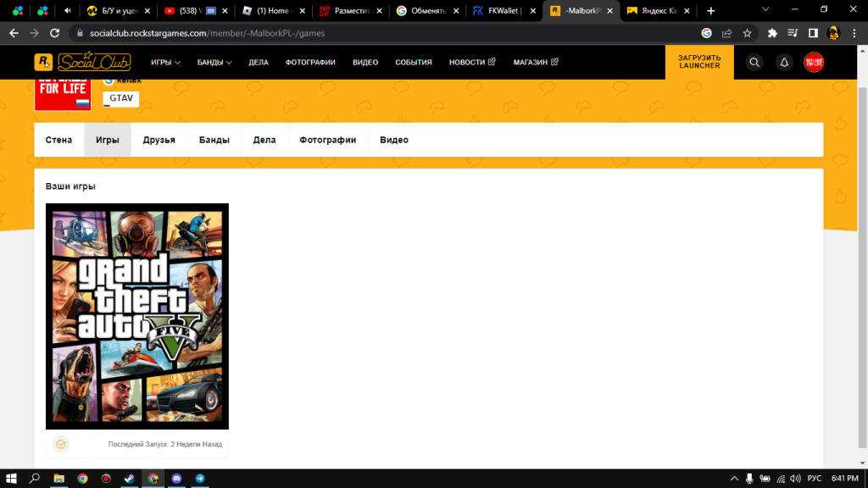Open ВИДЕО in the top navigation
This screenshot has height=488, width=868.
point(364,62)
